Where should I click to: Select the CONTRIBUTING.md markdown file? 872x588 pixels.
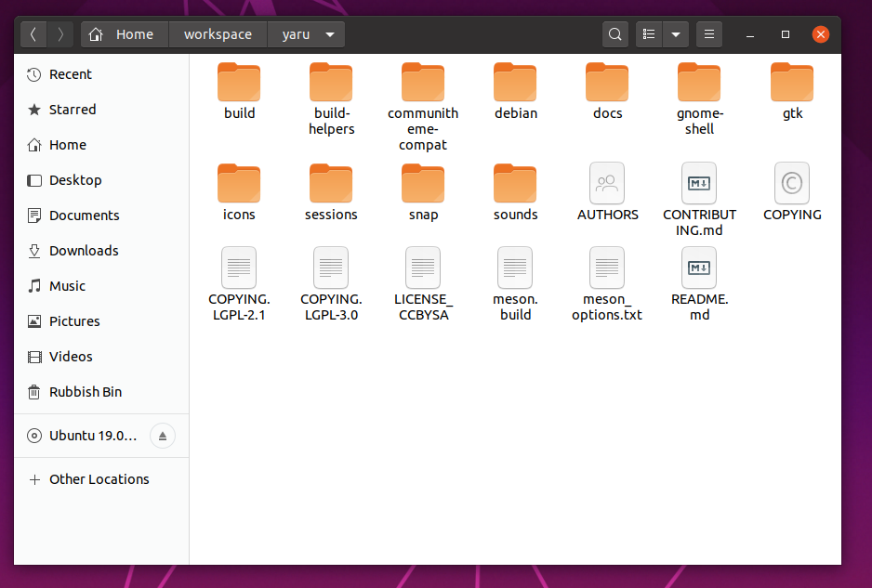click(x=699, y=199)
